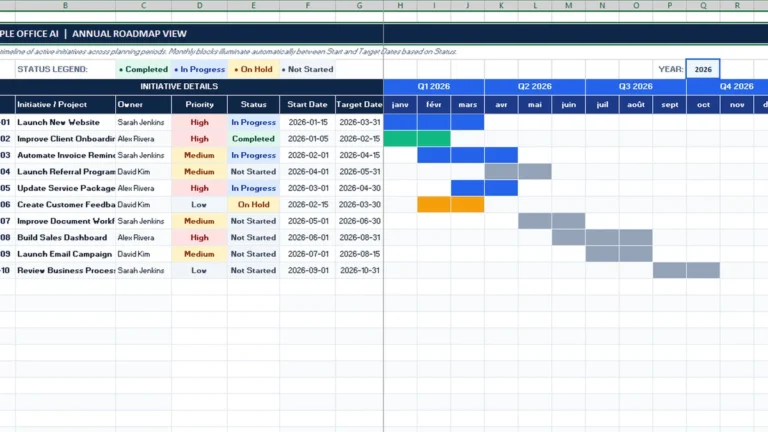Select the 'Status' column header
768x432 pixels.
coord(253,104)
